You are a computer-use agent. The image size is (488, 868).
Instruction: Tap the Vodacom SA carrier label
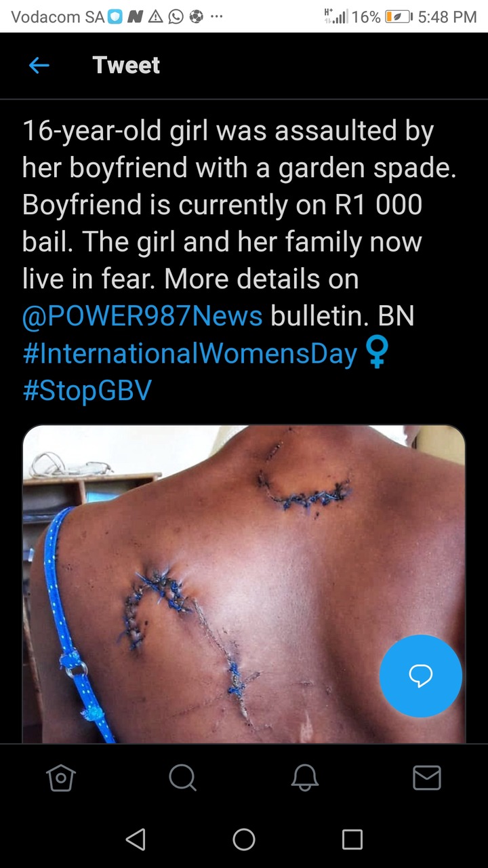pyautogui.click(x=58, y=17)
